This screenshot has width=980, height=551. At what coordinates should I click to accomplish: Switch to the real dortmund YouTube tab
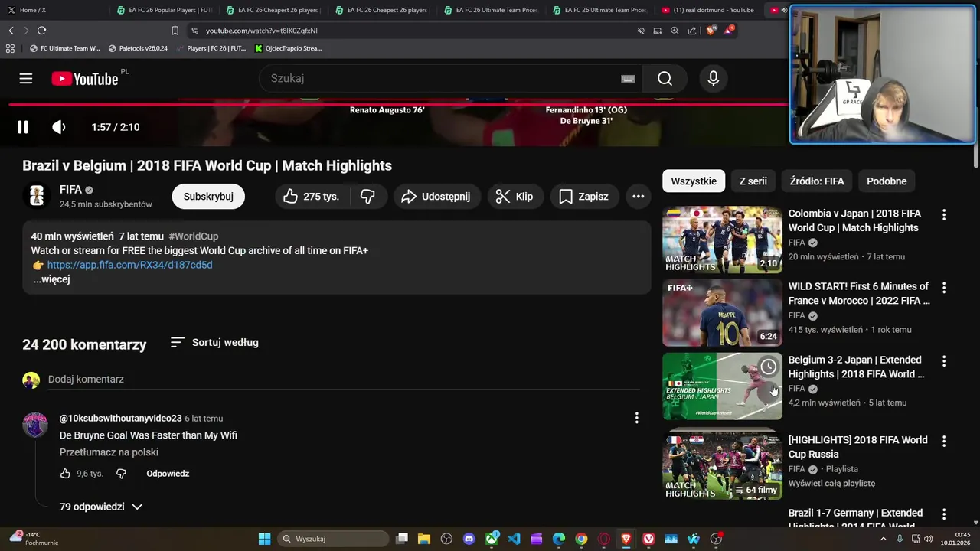[708, 10]
